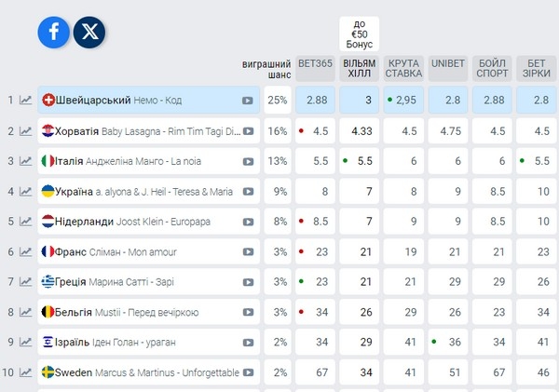Play video icon for Croatia entry
This screenshot has width=559, height=392.
pyautogui.click(x=248, y=131)
